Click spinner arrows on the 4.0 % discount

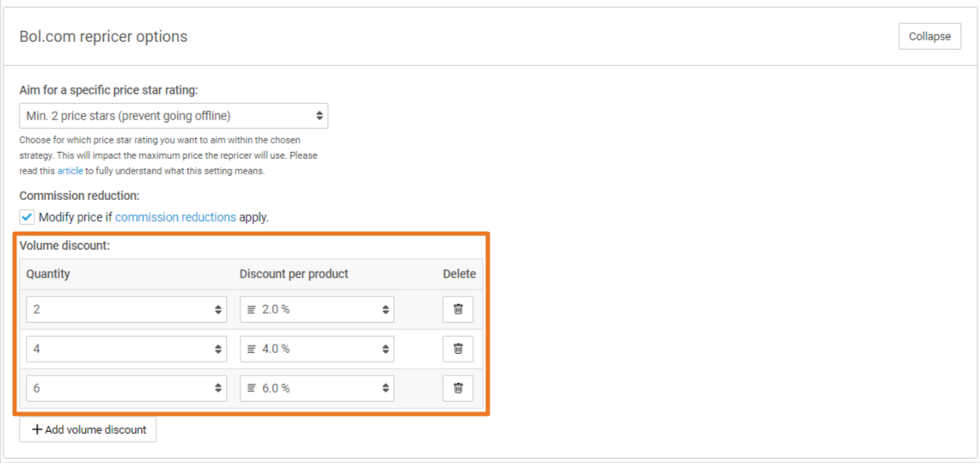tap(386, 349)
